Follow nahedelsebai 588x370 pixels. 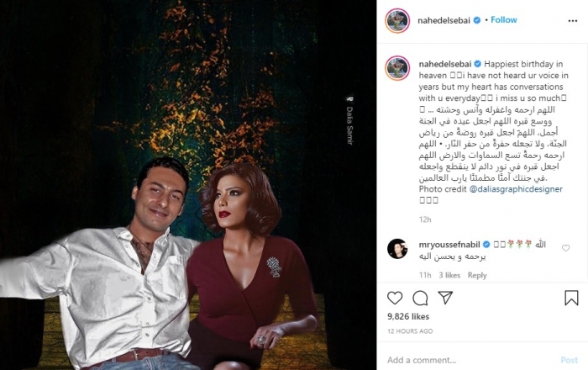pos(504,20)
